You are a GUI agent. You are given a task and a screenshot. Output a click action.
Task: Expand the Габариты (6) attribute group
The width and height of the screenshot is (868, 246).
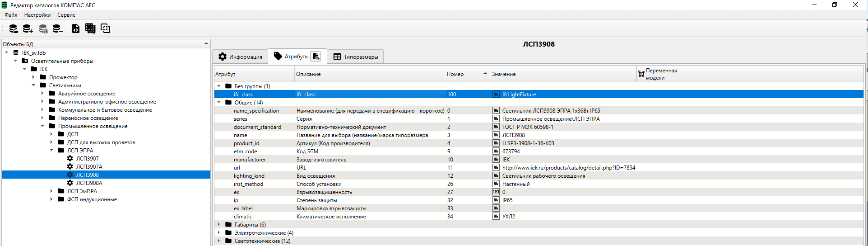click(219, 225)
